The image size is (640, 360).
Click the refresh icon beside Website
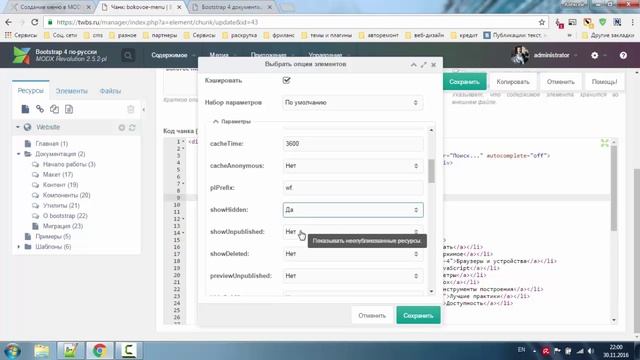pos(132,127)
